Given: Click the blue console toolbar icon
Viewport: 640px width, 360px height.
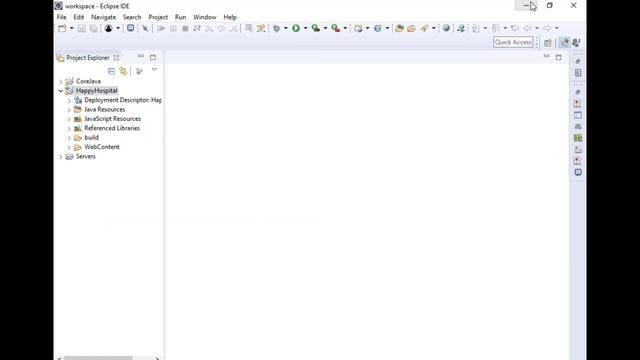Looking at the screenshot, I should (130, 28).
